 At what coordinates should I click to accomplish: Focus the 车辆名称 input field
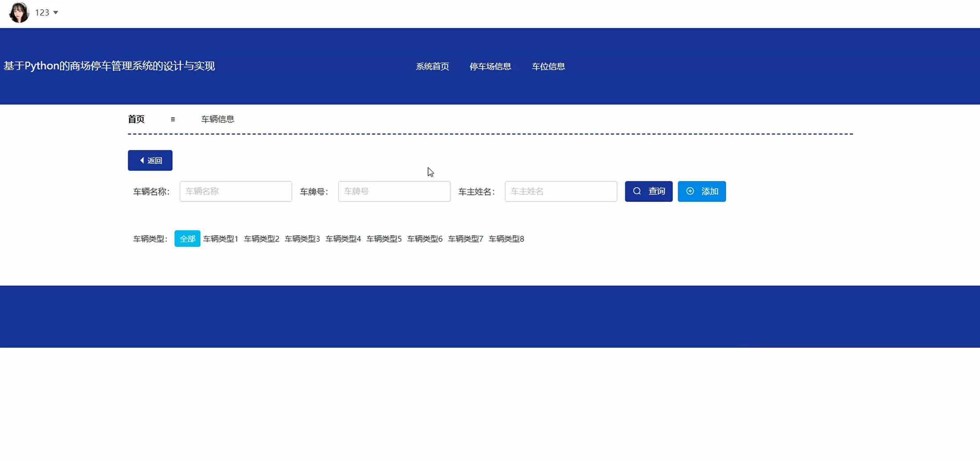(x=236, y=191)
